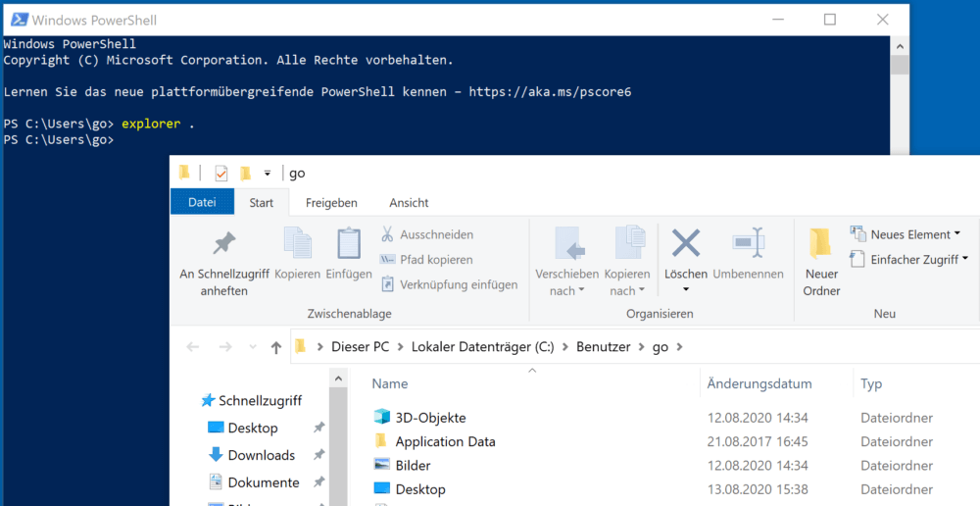Click the folder icon in Explorer's title bar
Image resolution: width=980 pixels, height=506 pixels.
tap(184, 173)
